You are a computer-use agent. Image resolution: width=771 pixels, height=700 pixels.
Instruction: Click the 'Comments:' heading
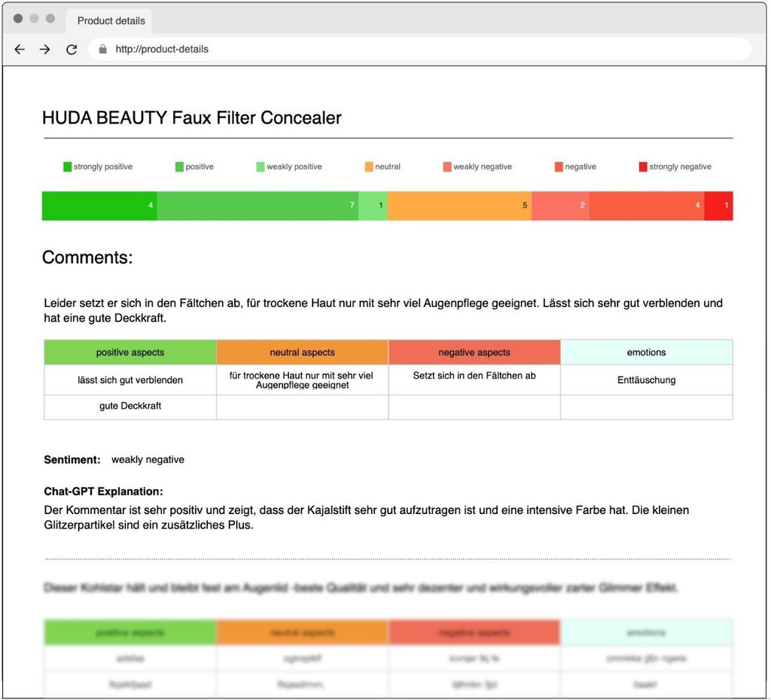click(87, 257)
